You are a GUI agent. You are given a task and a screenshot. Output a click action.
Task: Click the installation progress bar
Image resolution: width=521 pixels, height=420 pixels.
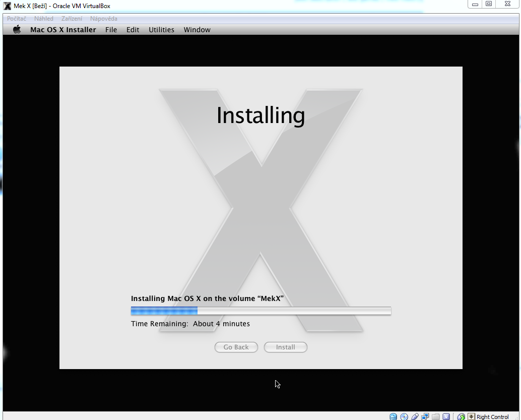click(x=261, y=311)
